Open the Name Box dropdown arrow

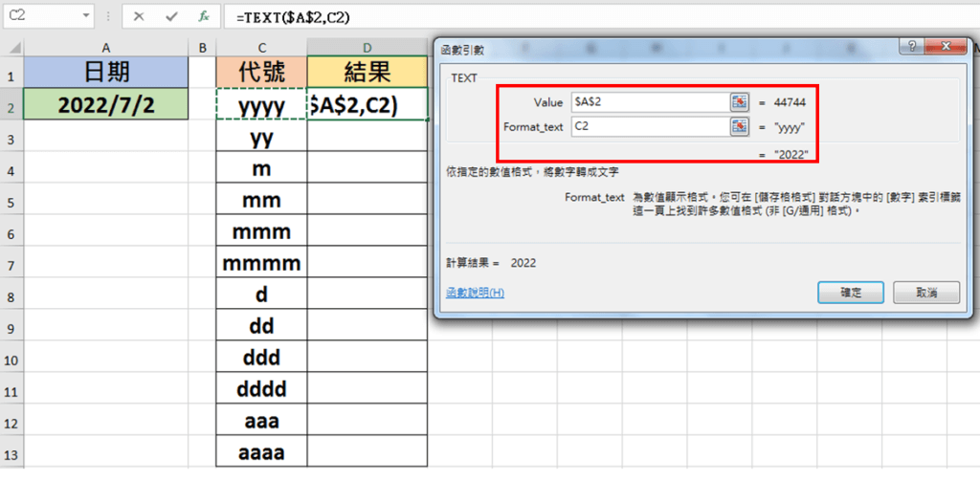tap(87, 17)
